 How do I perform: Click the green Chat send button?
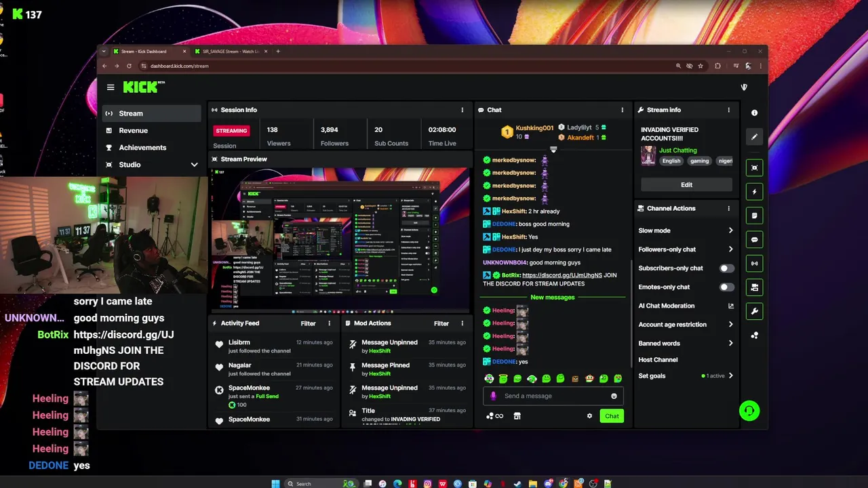pos(612,416)
